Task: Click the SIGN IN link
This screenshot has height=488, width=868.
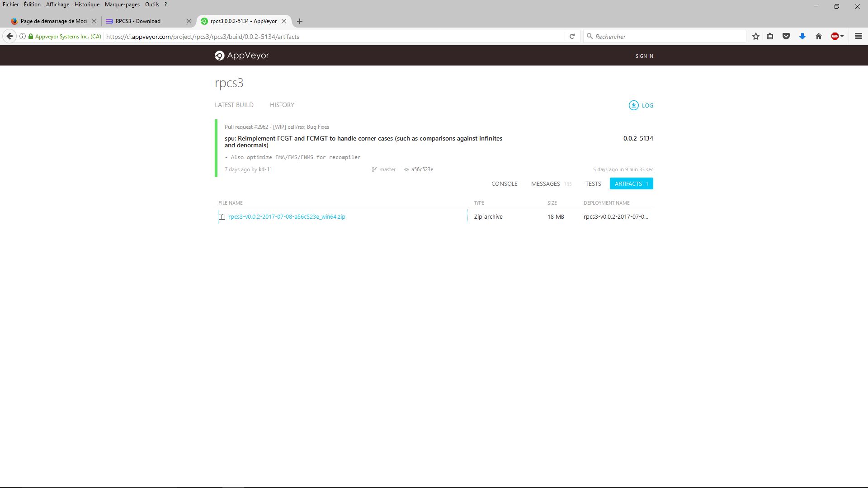Action: pyautogui.click(x=644, y=56)
